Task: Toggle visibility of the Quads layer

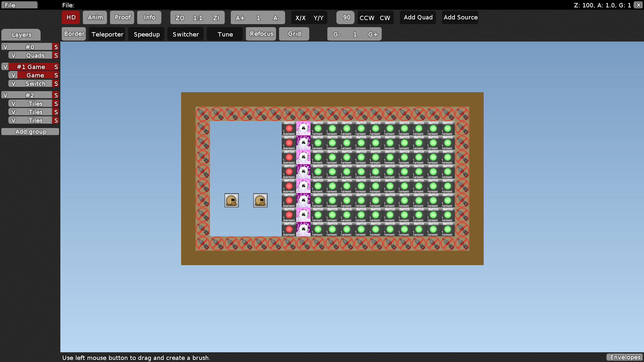Action: tap(13, 55)
